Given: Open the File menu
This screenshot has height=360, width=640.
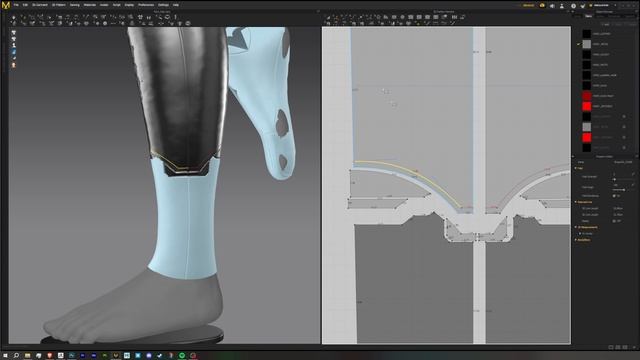Looking at the screenshot, I should [16, 5].
